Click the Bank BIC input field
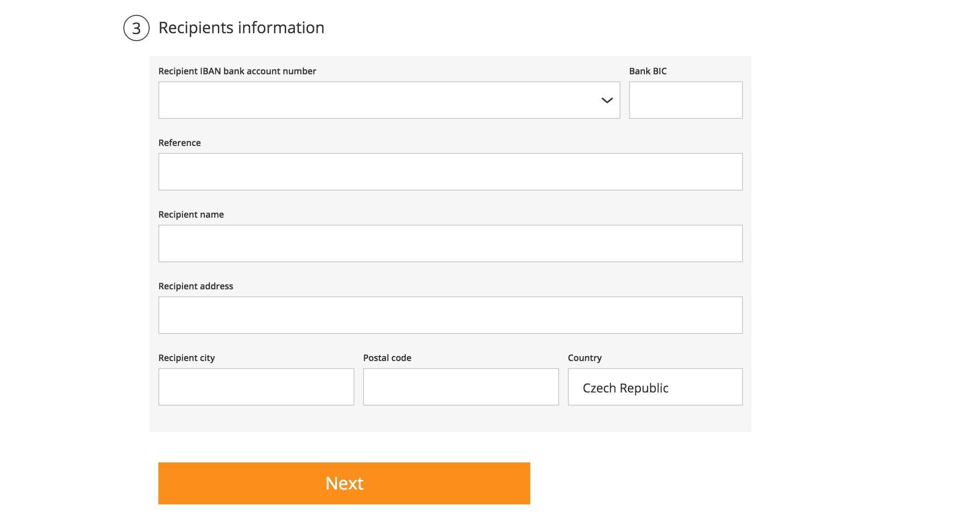The height and width of the screenshot is (514, 980). coord(686,100)
